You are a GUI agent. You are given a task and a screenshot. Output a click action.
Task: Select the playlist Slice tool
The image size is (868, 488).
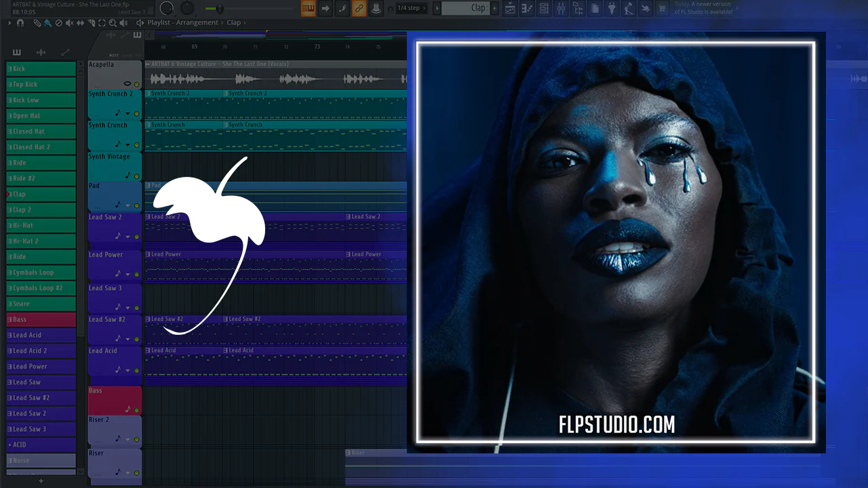coord(91,22)
